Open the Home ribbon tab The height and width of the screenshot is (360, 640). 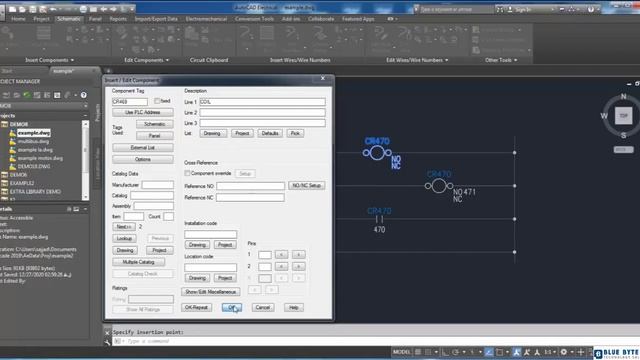18,19
